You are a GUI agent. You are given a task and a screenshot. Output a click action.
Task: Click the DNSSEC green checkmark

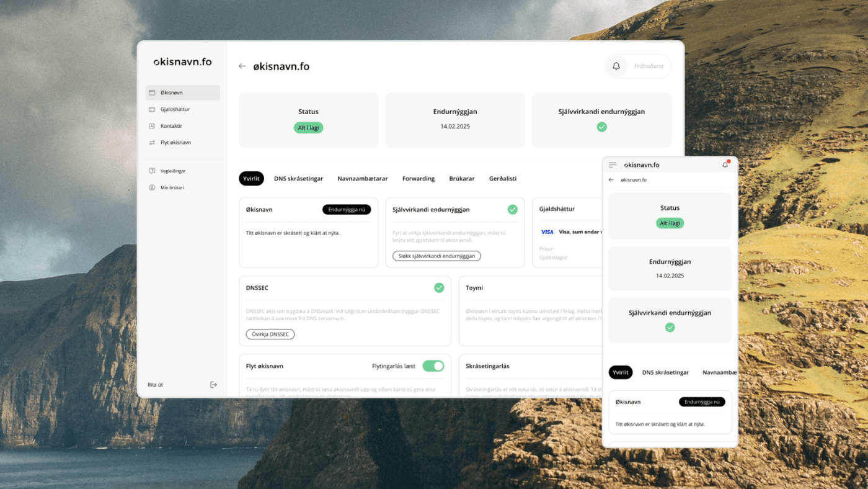point(439,288)
